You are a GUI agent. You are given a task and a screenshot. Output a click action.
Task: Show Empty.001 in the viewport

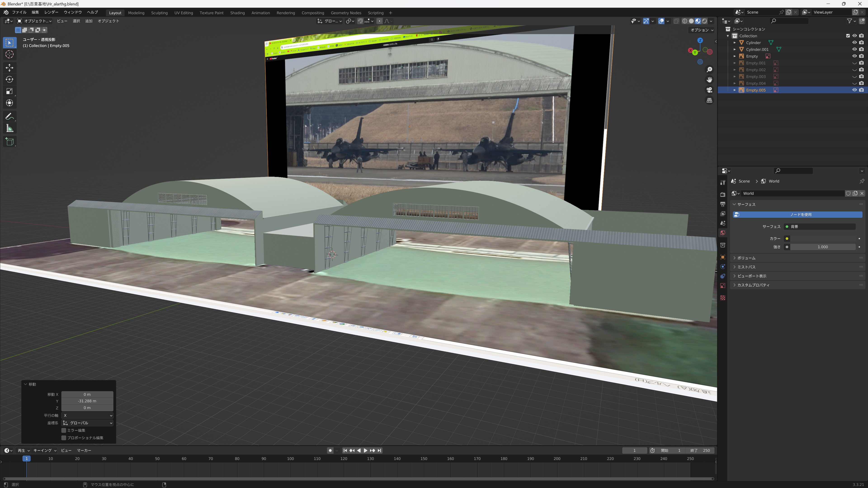tap(854, 63)
